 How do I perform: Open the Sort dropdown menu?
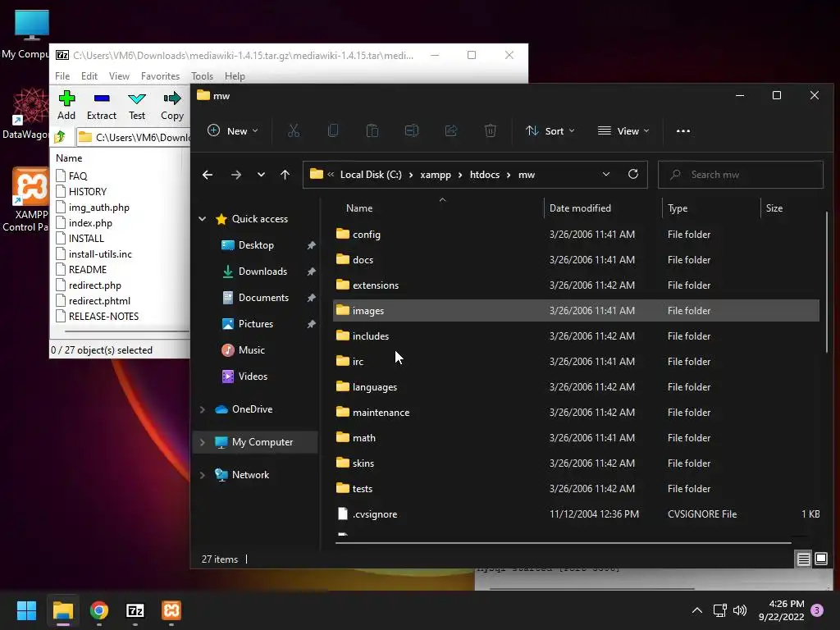(x=550, y=130)
